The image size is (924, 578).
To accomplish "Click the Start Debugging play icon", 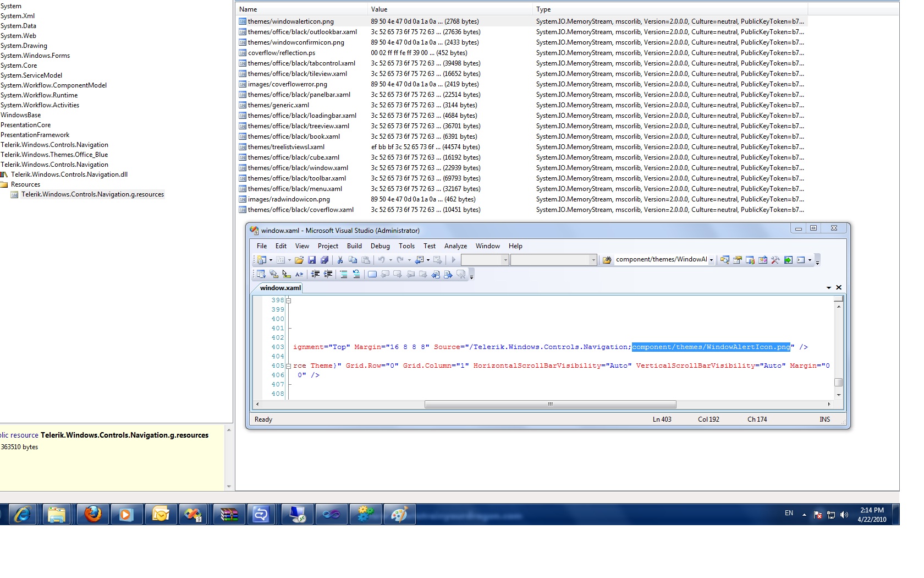I will 454,260.
